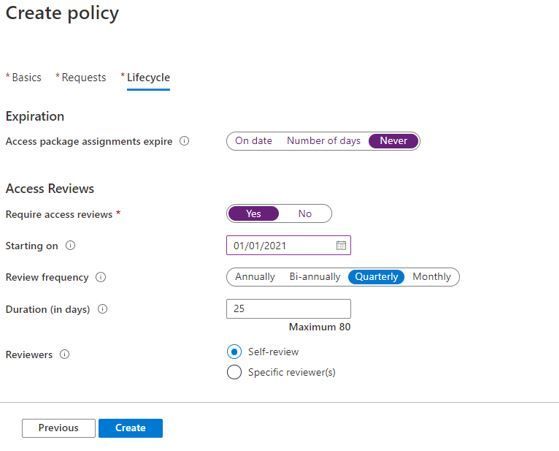
Task: Switch to the Requests tab
Action: coord(81,77)
